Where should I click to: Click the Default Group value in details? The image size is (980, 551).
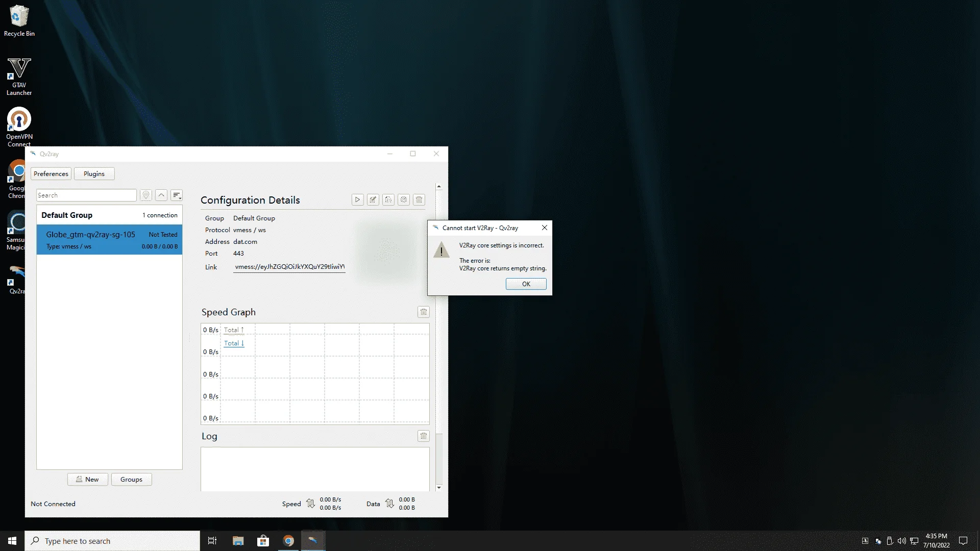[254, 218]
